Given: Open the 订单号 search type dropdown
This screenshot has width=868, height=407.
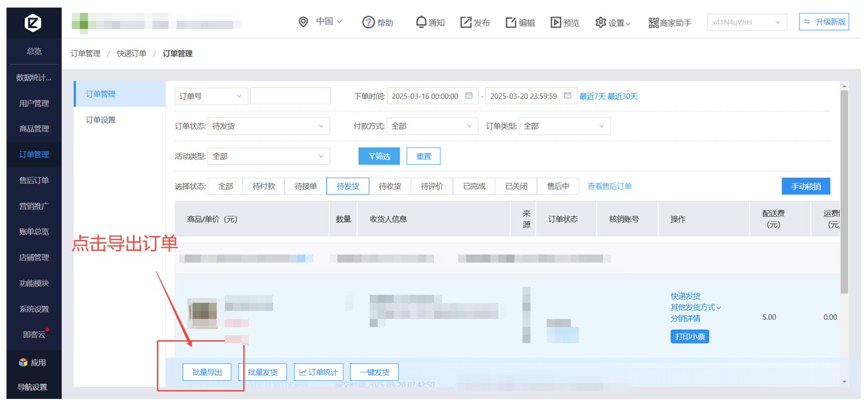Looking at the screenshot, I should pyautogui.click(x=211, y=96).
